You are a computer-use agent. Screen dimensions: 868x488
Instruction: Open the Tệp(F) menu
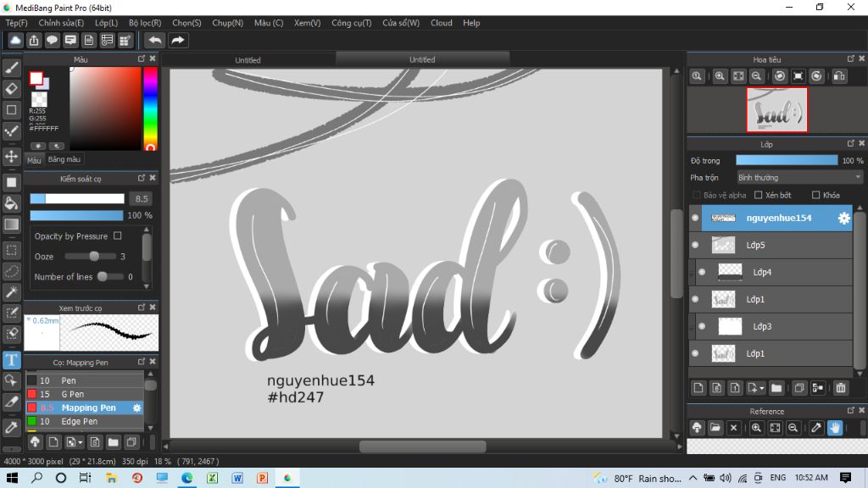(x=17, y=23)
